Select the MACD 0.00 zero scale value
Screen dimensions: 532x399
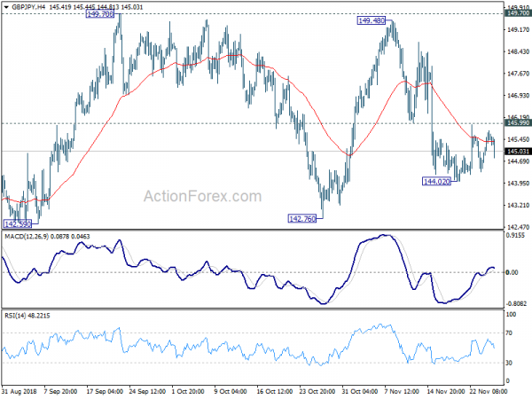[x=512, y=272]
